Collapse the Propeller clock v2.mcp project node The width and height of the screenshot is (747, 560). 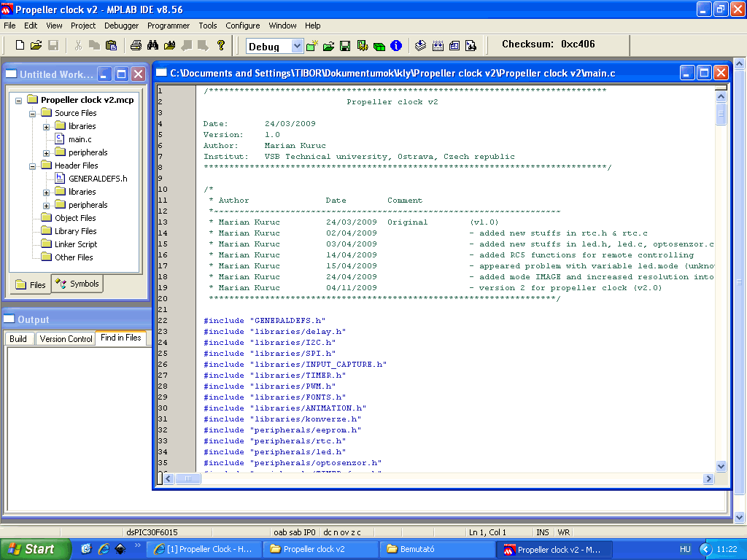pos(18,101)
